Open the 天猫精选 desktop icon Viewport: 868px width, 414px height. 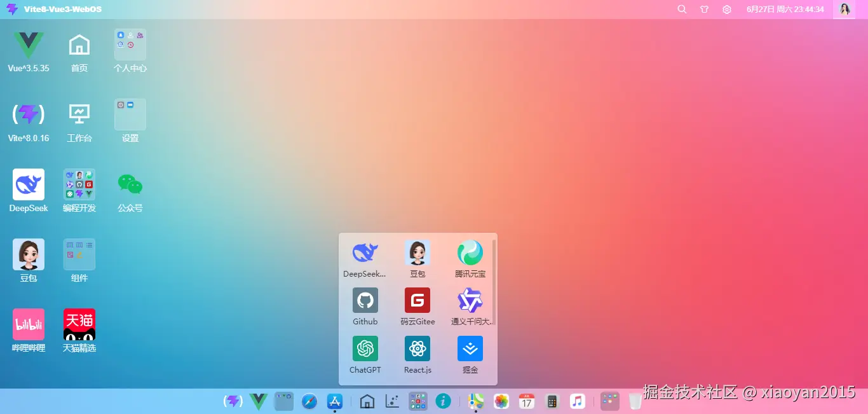tap(79, 324)
